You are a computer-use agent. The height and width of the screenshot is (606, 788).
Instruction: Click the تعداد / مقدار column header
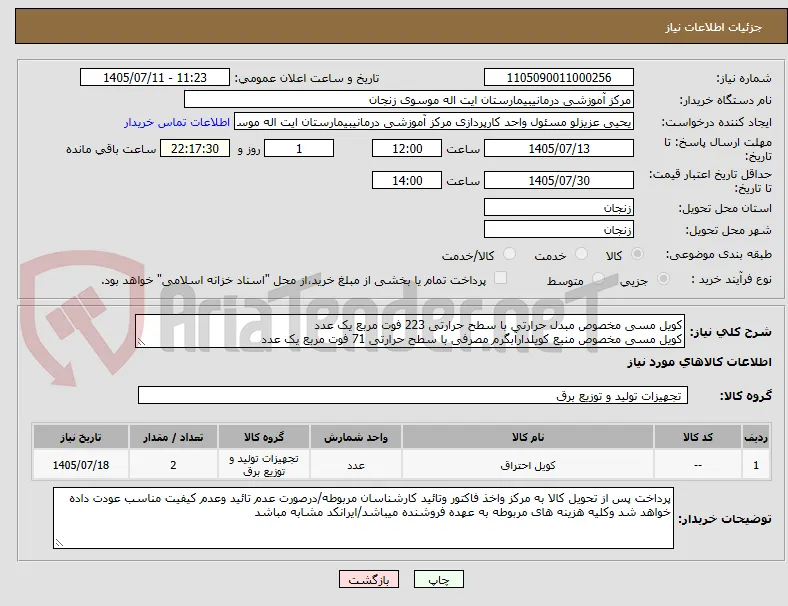(173, 437)
